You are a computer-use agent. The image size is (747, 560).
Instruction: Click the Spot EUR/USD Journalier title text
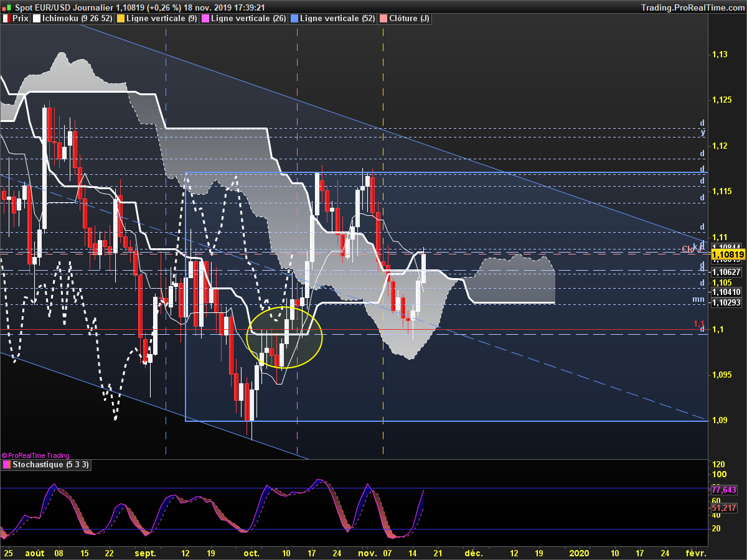click(64, 7)
